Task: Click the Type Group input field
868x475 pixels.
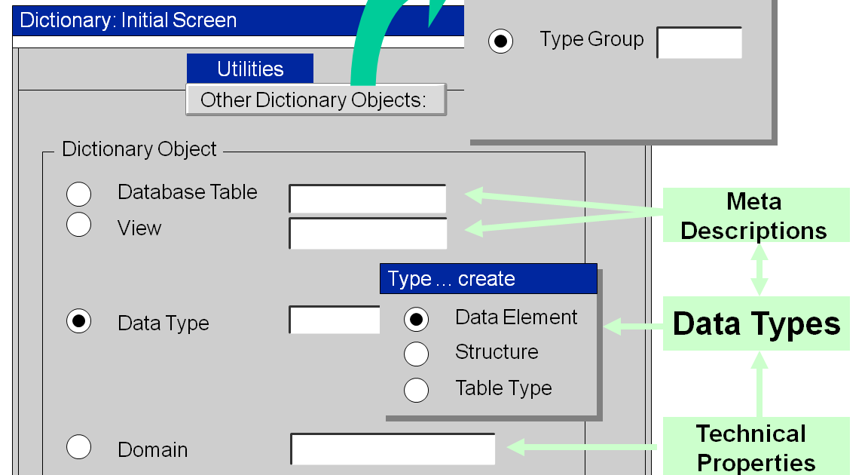Action: [x=698, y=42]
